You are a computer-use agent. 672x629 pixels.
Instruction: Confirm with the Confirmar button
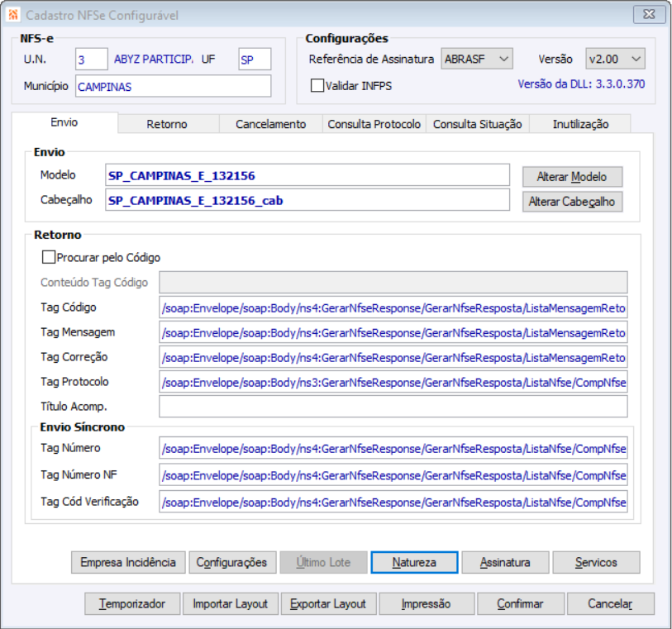click(x=521, y=603)
